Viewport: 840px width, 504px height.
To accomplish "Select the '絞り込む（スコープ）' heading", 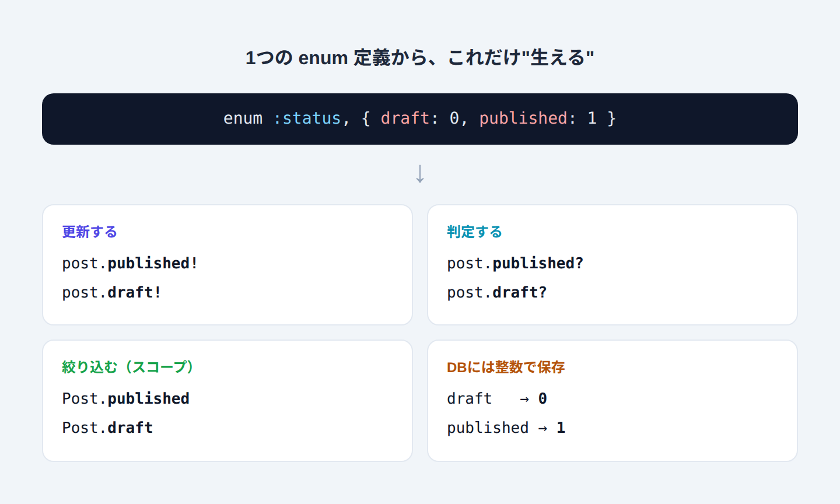I will coord(128,367).
